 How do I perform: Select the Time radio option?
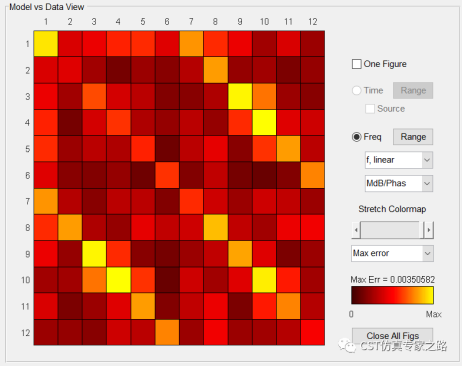(356, 90)
